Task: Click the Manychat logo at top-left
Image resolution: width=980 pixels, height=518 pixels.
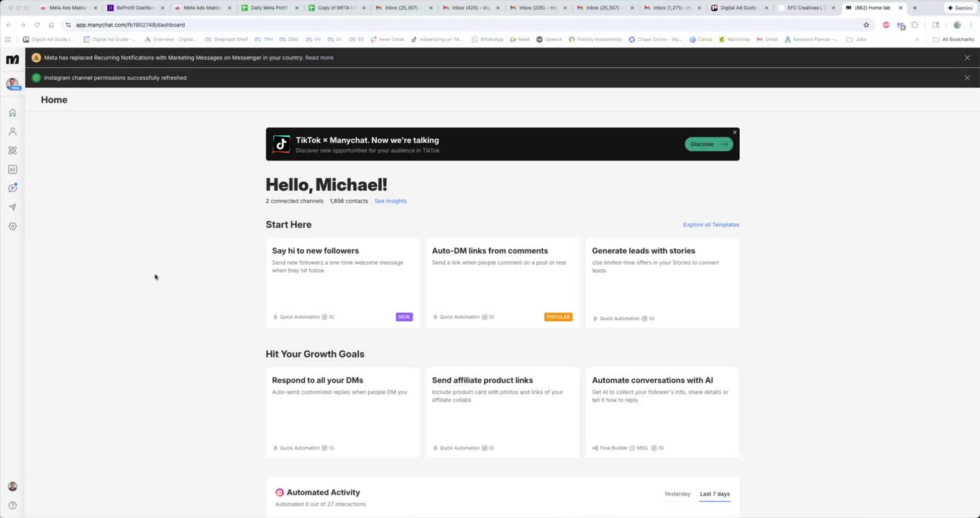Action: (12, 60)
